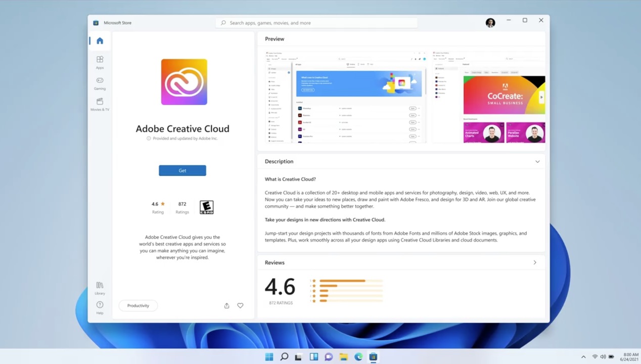Viewport: 641px width, 364px height.
Task: Open File Explorer from the taskbar
Action: 343,357
